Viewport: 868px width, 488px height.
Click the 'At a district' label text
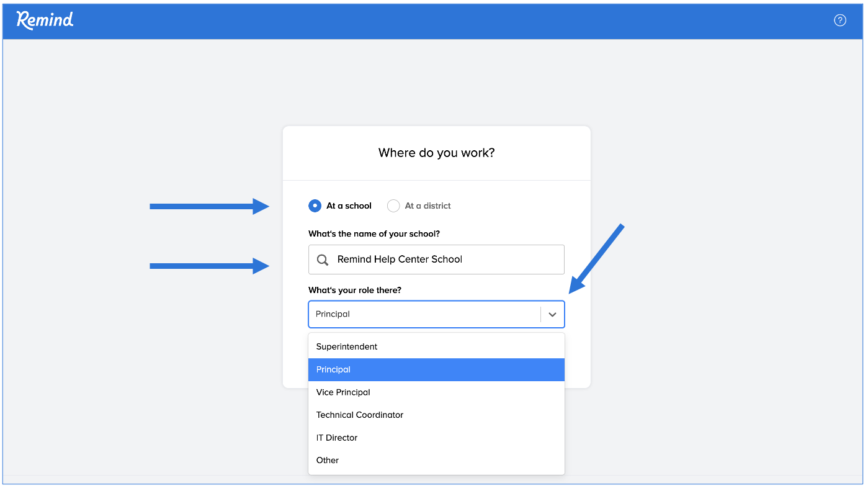427,206
